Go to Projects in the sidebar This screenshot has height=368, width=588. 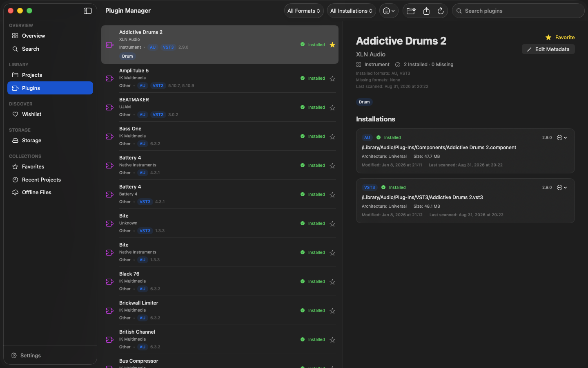coord(50,75)
